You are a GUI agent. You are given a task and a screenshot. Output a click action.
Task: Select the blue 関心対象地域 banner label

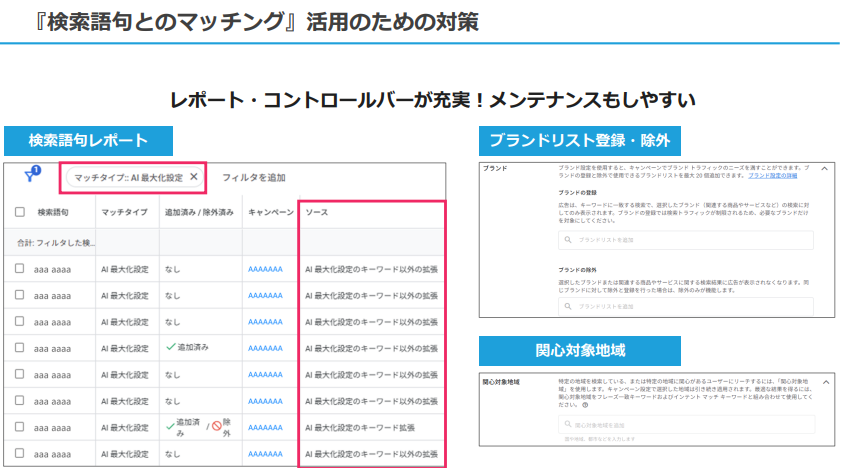pos(579,350)
